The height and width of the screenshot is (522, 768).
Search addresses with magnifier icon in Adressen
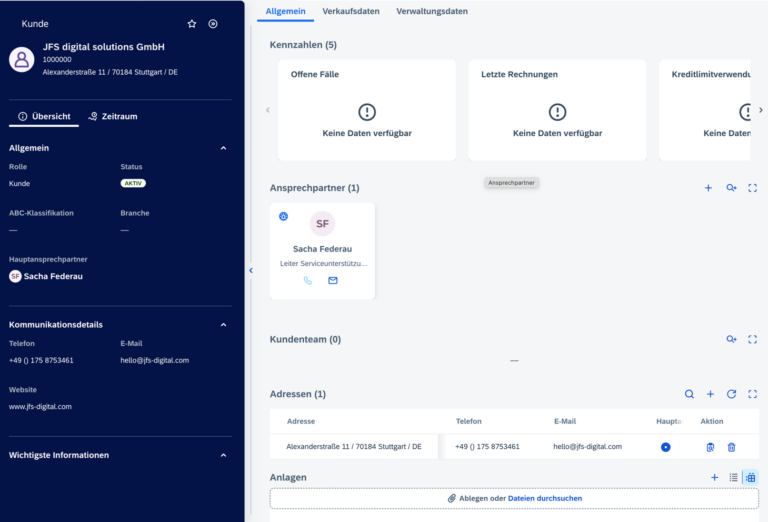689,395
